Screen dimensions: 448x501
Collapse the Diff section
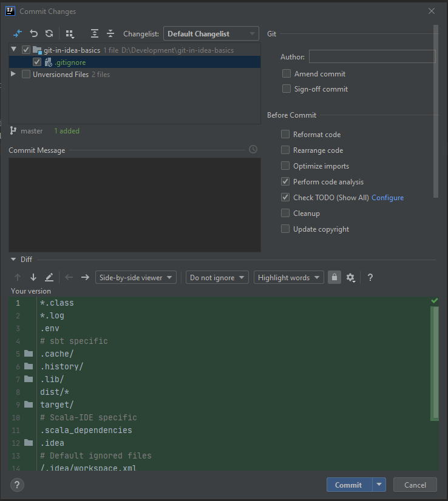tap(13, 259)
